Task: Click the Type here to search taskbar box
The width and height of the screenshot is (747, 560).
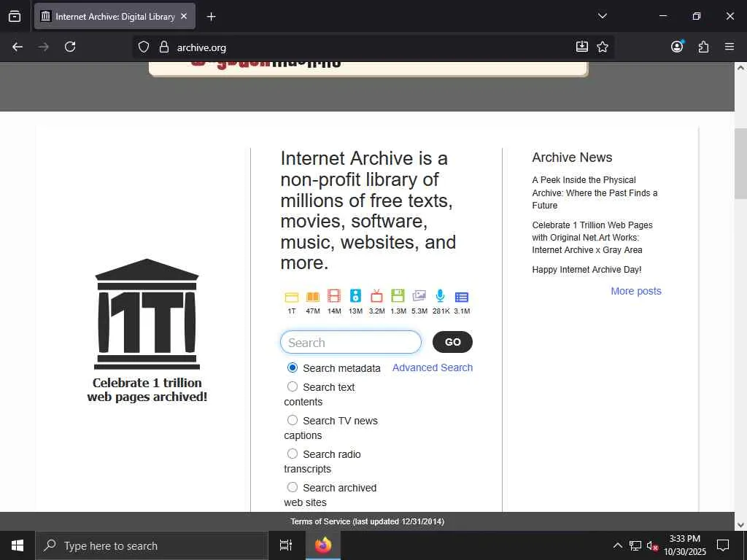Action: pos(152,545)
